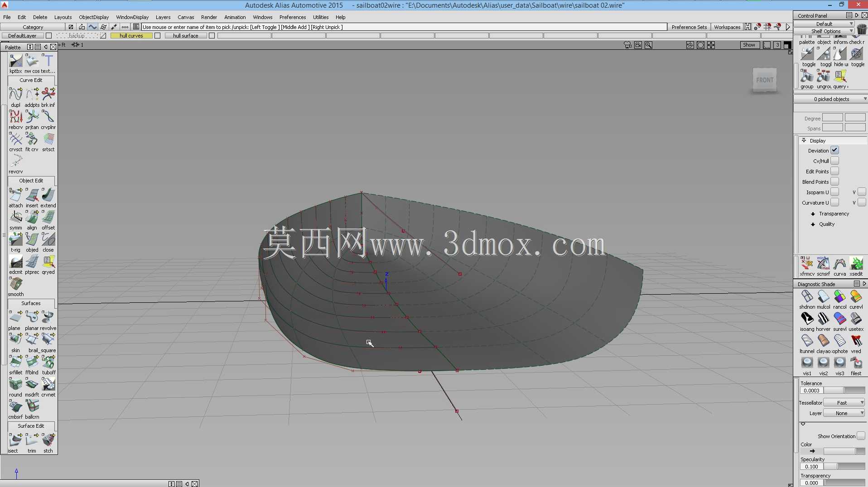
Task: Select the fit curve tool
Action: pos(32,139)
